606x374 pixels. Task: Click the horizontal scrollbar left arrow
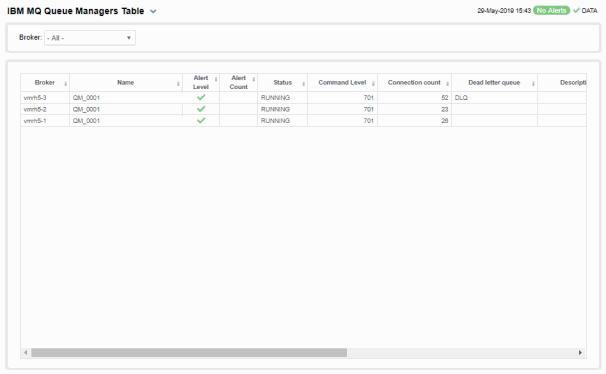(x=26, y=352)
